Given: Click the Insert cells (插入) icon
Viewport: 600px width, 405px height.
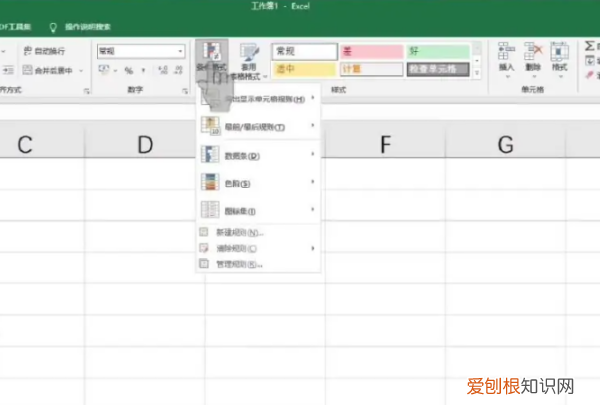Looking at the screenshot, I should [x=506, y=52].
